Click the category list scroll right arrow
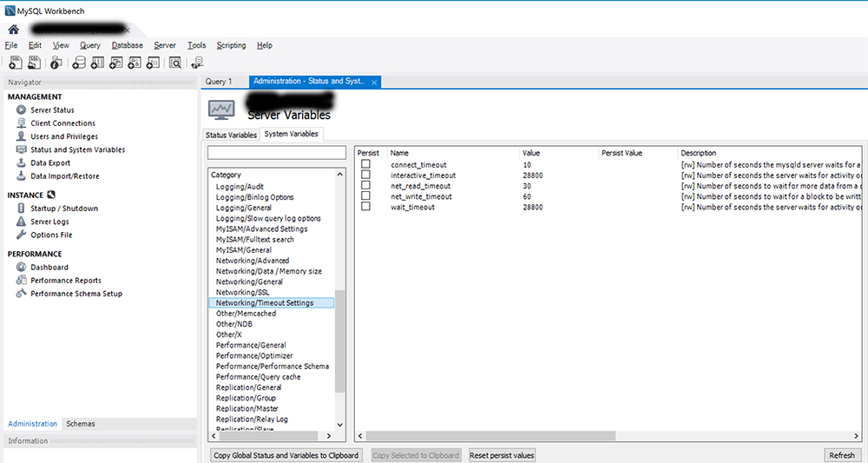This screenshot has height=463, width=868. pos(329,436)
